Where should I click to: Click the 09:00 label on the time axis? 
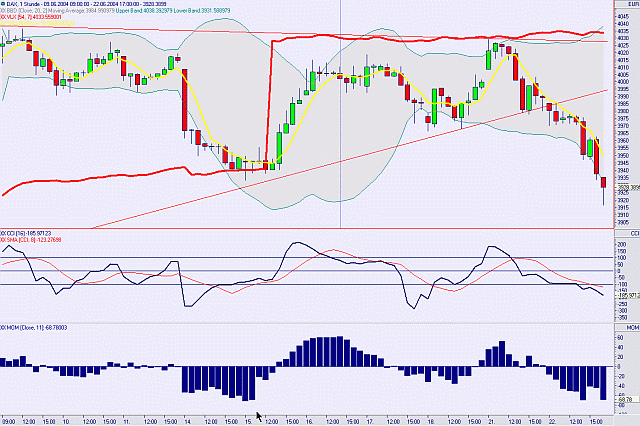9,420
